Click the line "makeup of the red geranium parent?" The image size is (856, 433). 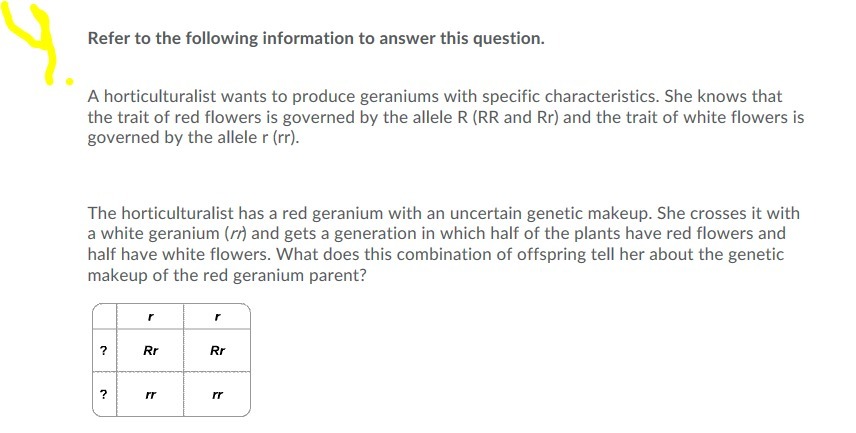tap(227, 275)
